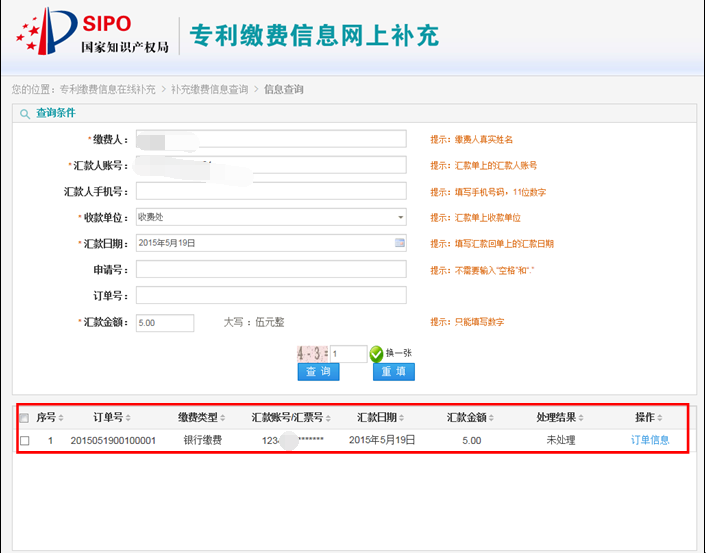
Task: Focus the 订单号 input field
Action: tap(271, 295)
